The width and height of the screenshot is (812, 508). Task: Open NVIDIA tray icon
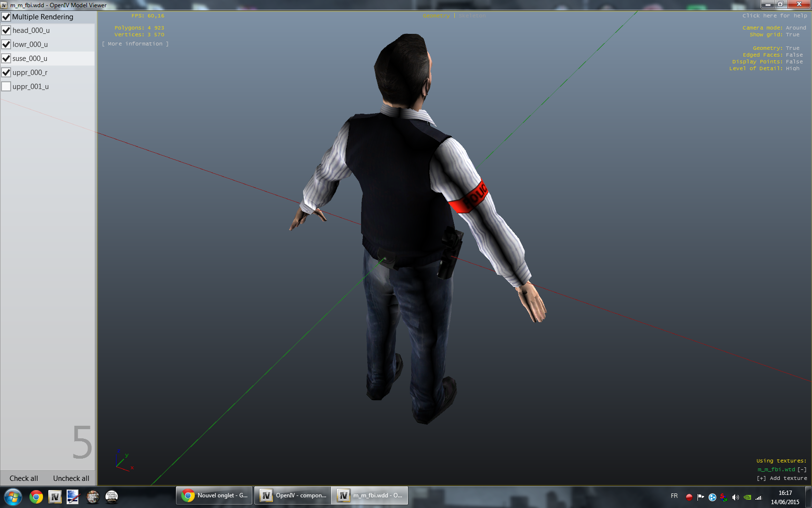(747, 497)
